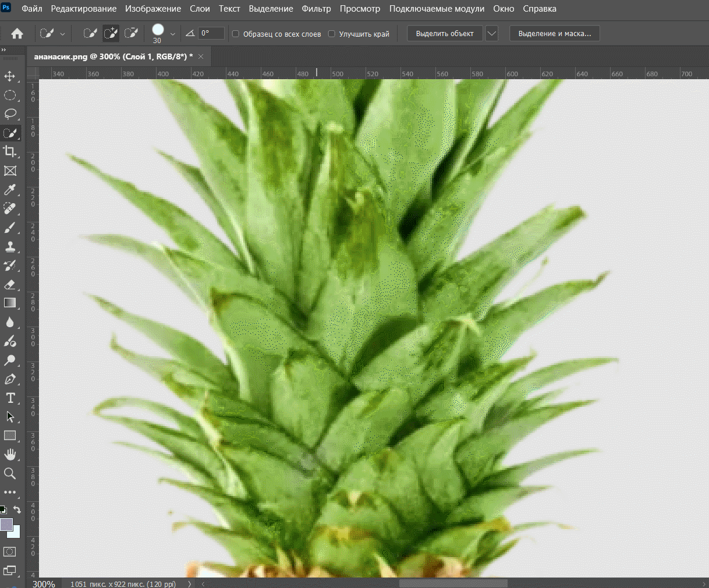Click the brush angle input field
This screenshot has height=588, width=709.
(x=211, y=33)
